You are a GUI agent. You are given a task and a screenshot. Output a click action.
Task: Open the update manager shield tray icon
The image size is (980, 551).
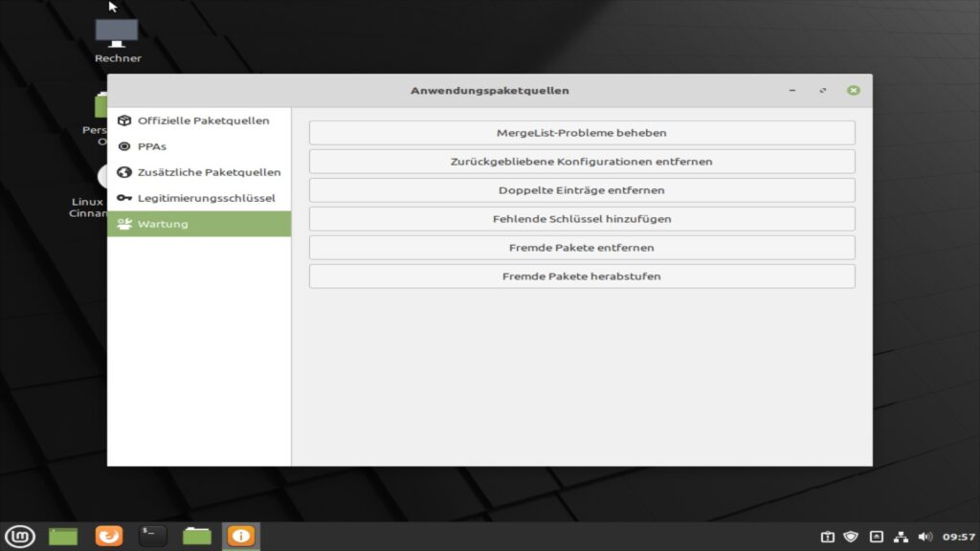(851, 537)
